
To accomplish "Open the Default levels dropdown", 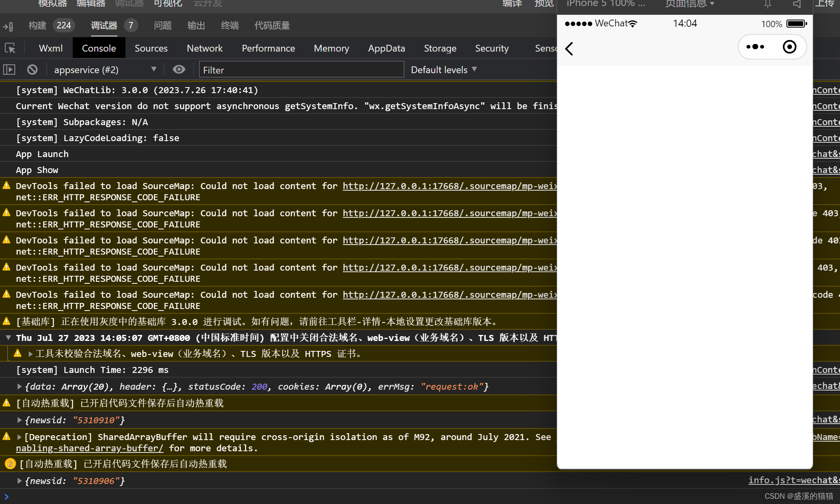I will (444, 70).
